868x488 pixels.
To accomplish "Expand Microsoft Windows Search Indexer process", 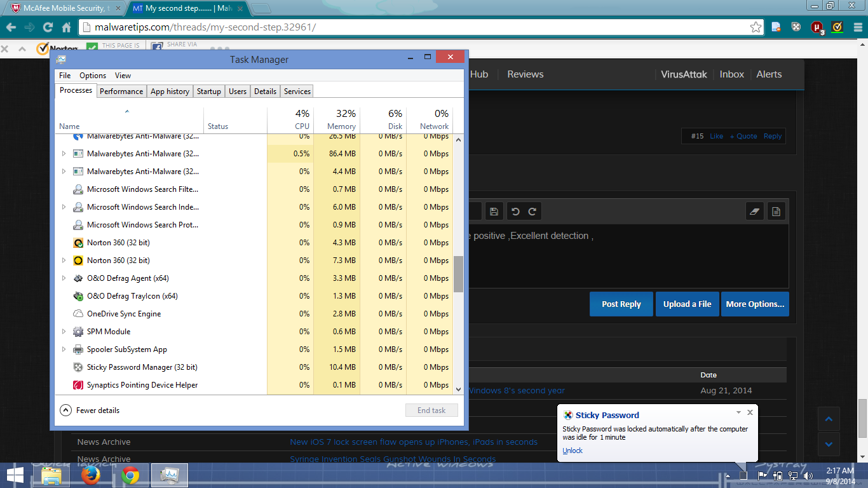I will (x=64, y=207).
